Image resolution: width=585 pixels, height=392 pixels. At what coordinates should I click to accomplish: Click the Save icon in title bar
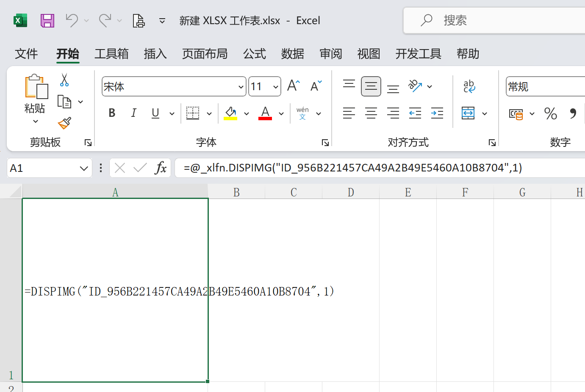47,20
